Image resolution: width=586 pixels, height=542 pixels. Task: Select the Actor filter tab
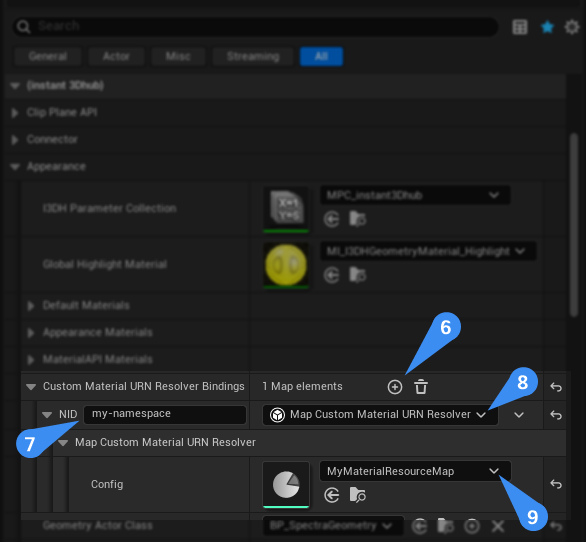pyautogui.click(x=116, y=56)
